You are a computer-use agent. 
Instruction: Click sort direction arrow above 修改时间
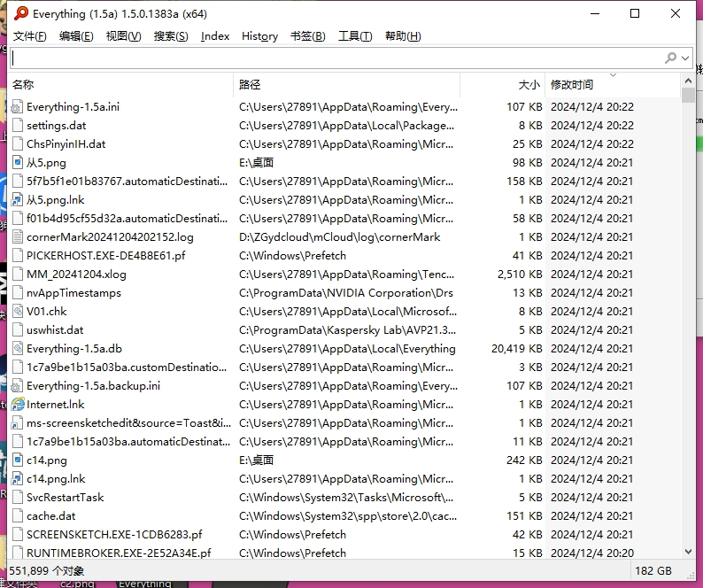(x=613, y=75)
